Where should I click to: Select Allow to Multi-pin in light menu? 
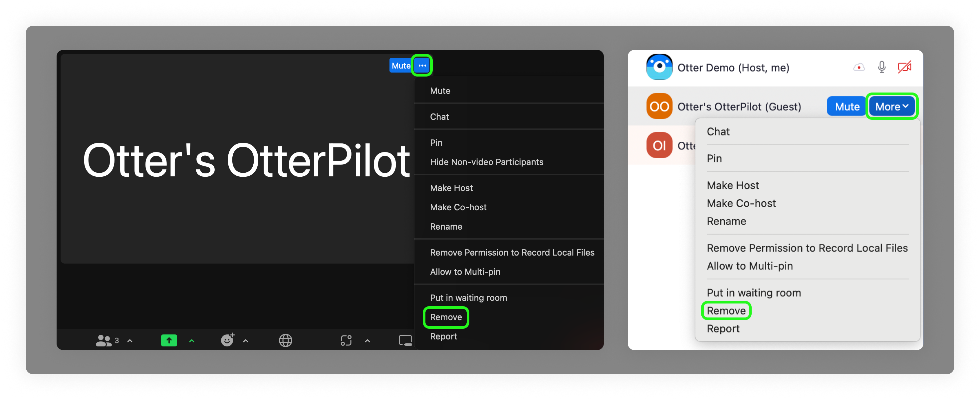tap(749, 266)
